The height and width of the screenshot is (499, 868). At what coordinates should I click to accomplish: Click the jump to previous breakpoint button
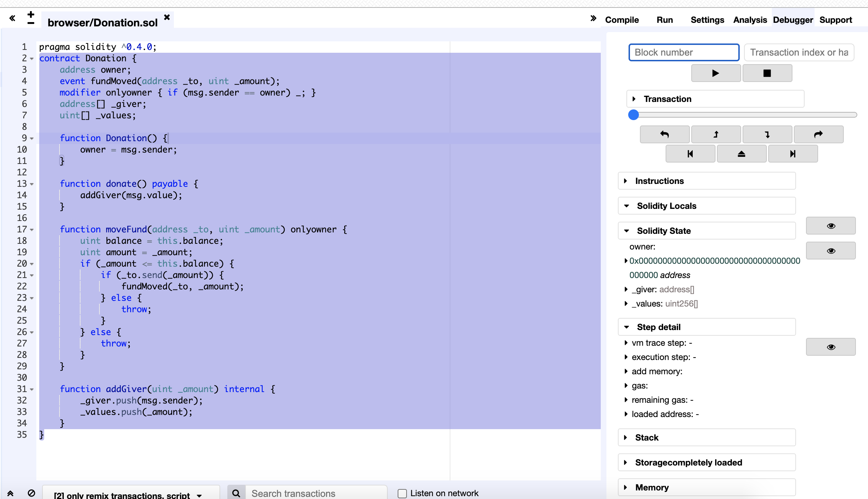tap(690, 154)
